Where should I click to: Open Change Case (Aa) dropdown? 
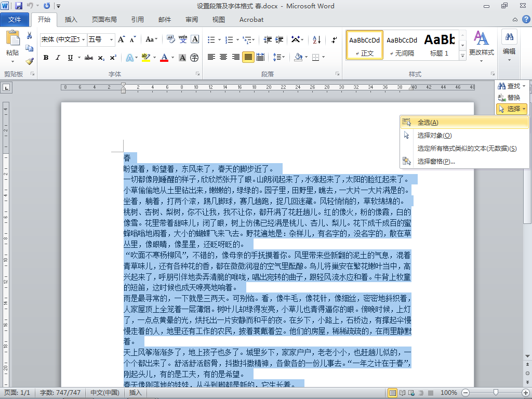(151, 39)
